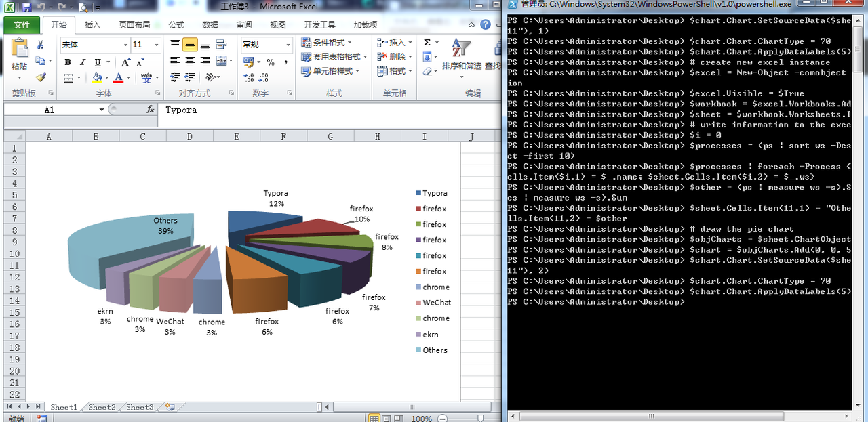Apply bold formatting with the B icon
Image resolution: width=868 pixels, height=422 pixels.
[x=68, y=62]
